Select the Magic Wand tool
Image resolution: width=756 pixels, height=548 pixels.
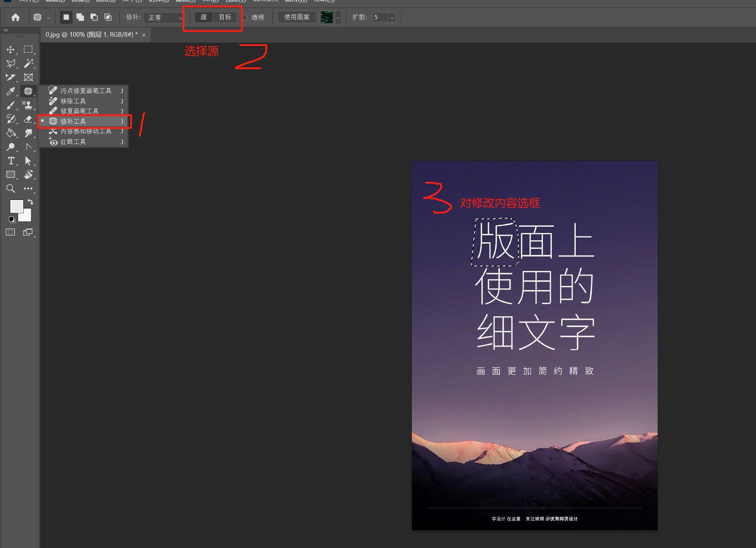click(x=29, y=63)
